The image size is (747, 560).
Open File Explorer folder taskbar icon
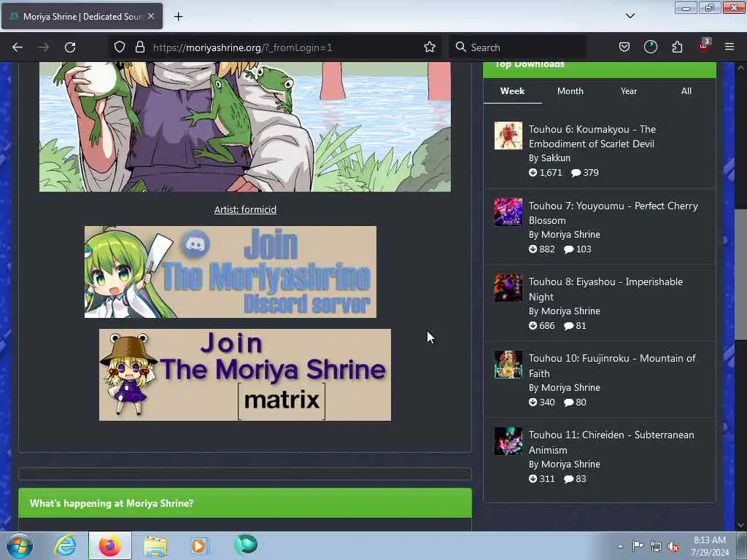[155, 546]
